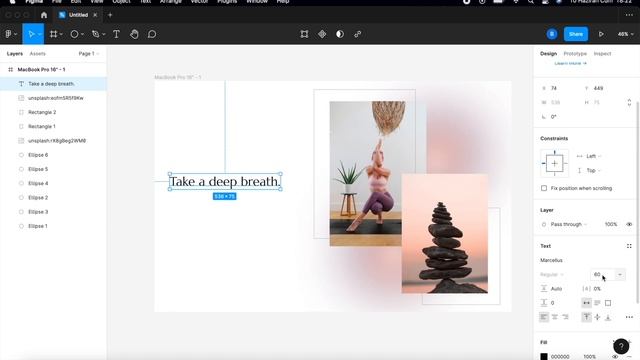Image resolution: width=640 pixels, height=360 pixels.
Task: Open tab bar three-dot overflow menu
Action: (629, 15)
